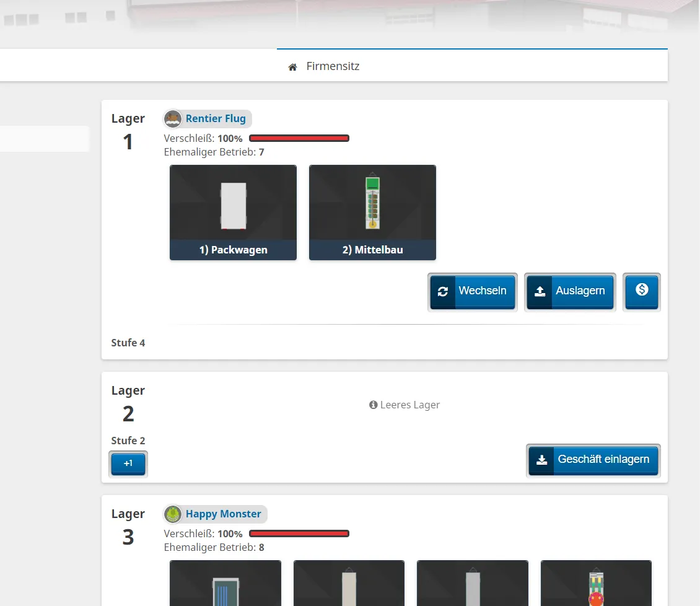This screenshot has height=606, width=700.
Task: Click the upload icon on Auslagern
Action: coord(540,291)
